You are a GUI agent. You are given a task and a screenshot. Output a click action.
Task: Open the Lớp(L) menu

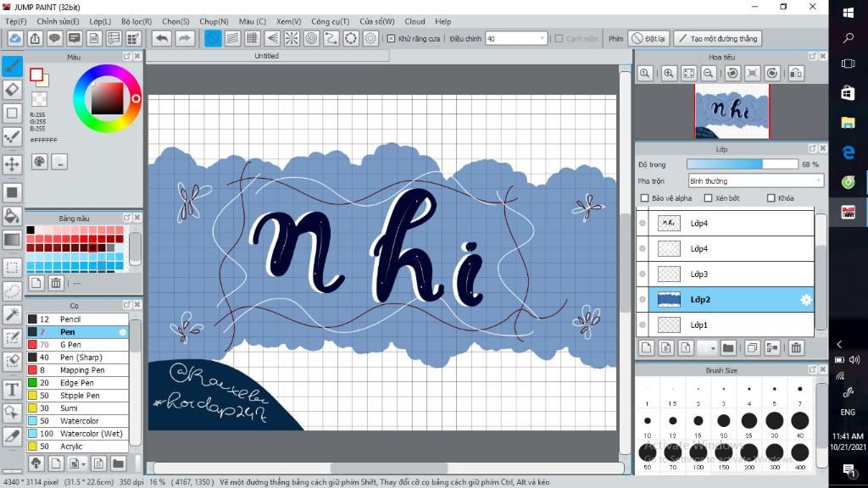pyautogui.click(x=100, y=21)
